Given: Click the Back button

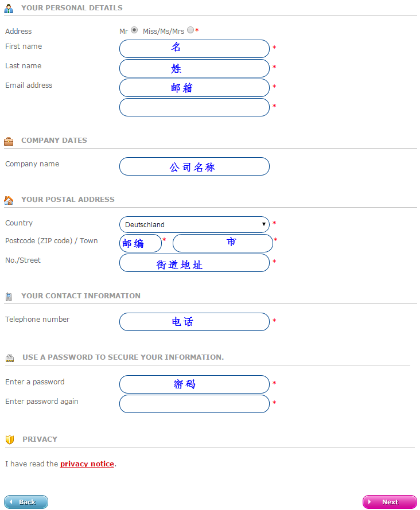Looking at the screenshot, I should click(26, 502).
